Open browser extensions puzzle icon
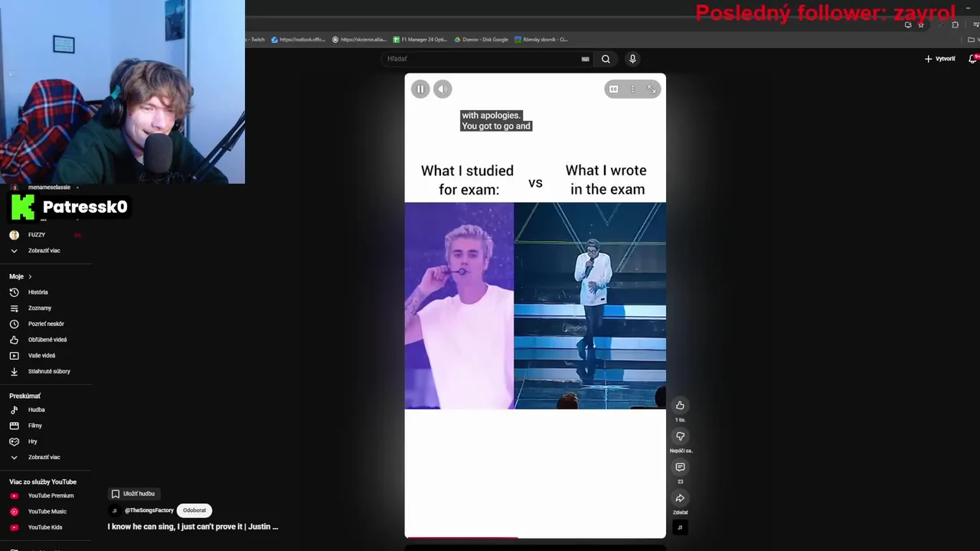The image size is (980, 551). coord(955,24)
